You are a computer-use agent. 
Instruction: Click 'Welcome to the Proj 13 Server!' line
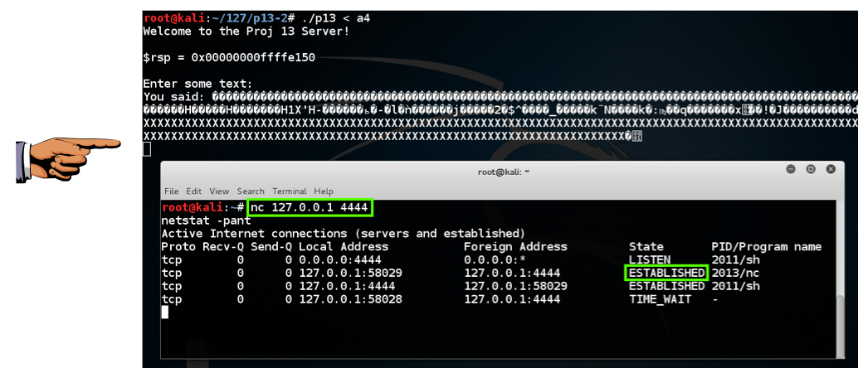click(x=246, y=31)
